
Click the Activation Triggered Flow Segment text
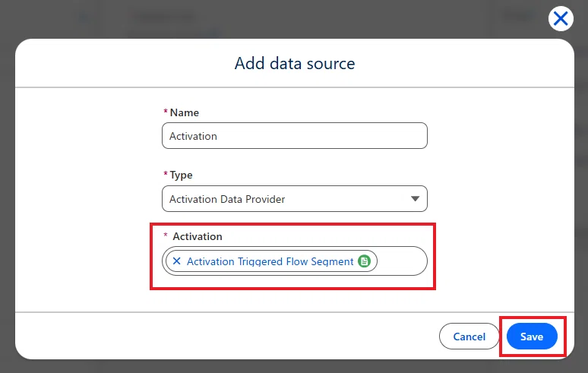tap(270, 261)
